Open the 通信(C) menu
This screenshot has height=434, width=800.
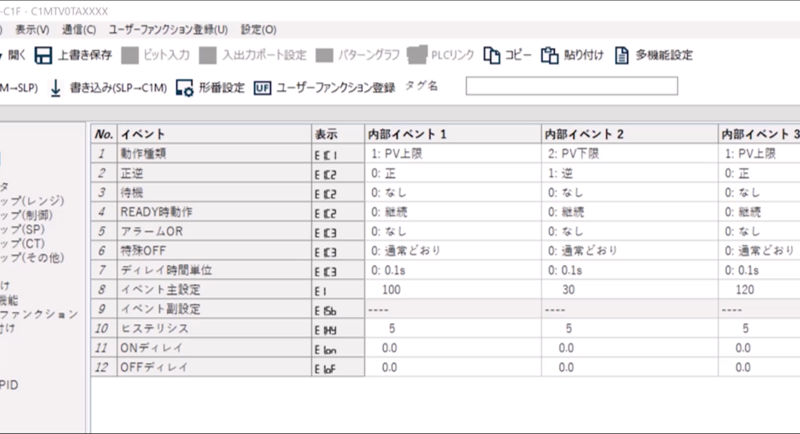pos(79,30)
